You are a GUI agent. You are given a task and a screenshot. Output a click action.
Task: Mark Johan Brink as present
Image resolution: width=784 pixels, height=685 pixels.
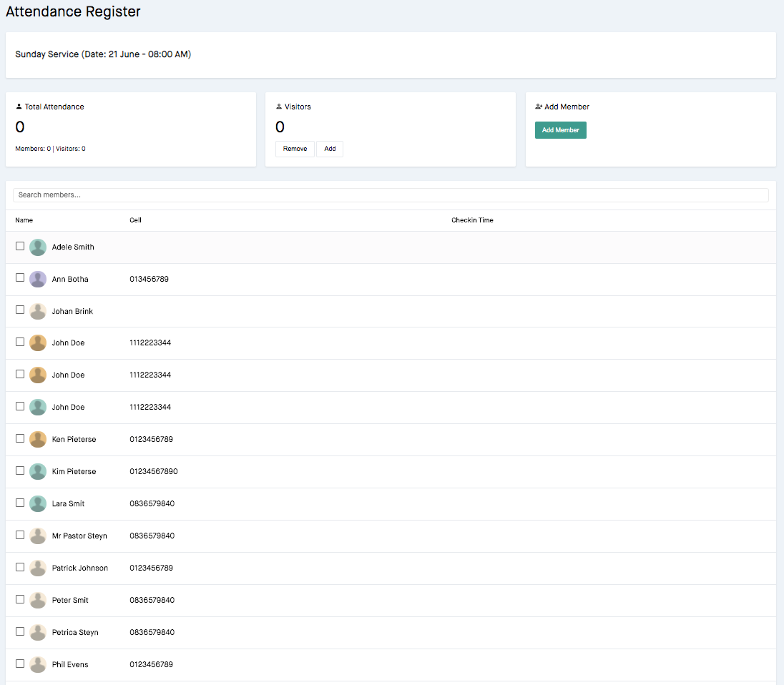(x=20, y=310)
